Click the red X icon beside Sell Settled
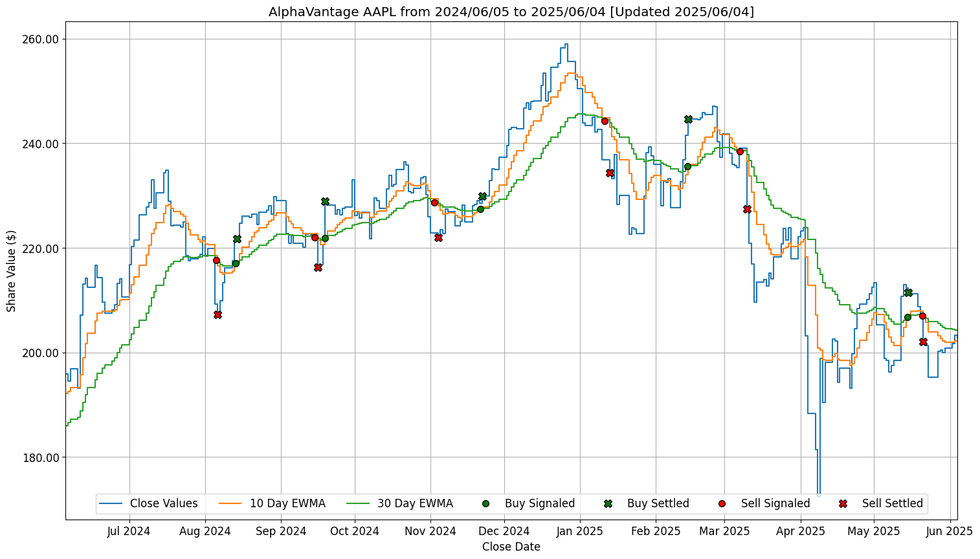 [x=843, y=503]
